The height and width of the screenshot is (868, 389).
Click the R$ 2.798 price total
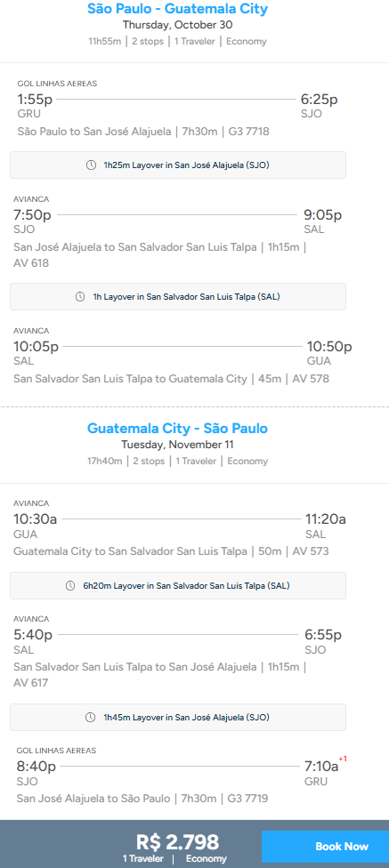177,842
